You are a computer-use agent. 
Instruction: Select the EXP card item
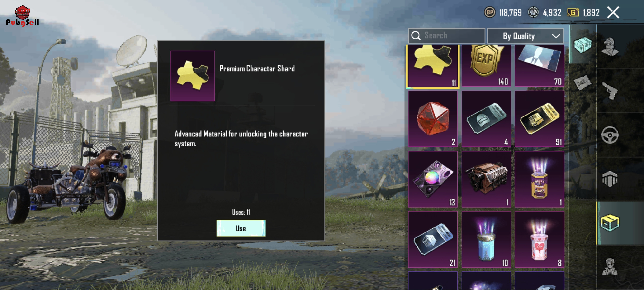(486, 66)
